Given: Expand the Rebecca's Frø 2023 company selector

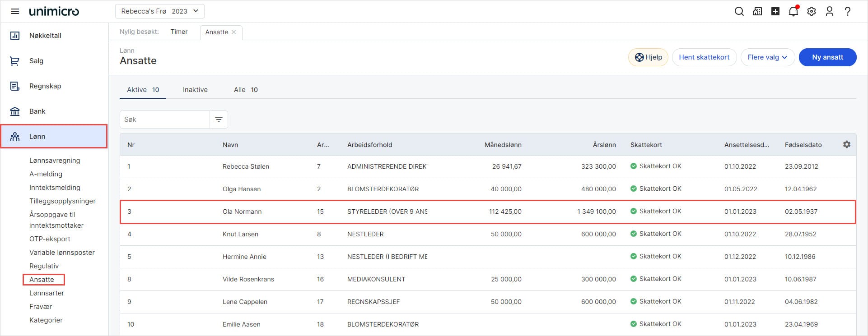Looking at the screenshot, I should pos(159,11).
